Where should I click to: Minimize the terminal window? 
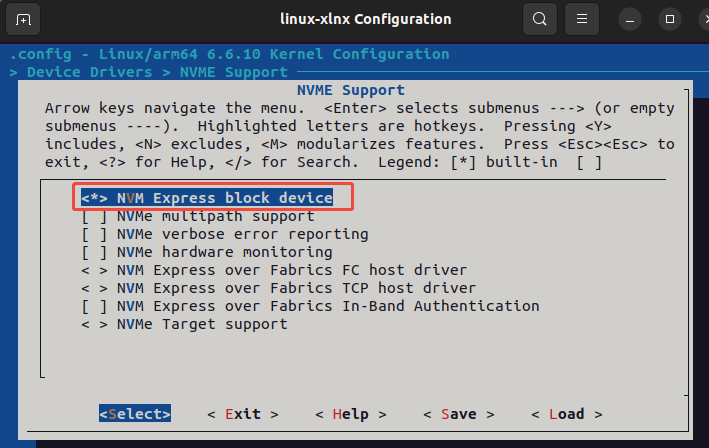630,19
